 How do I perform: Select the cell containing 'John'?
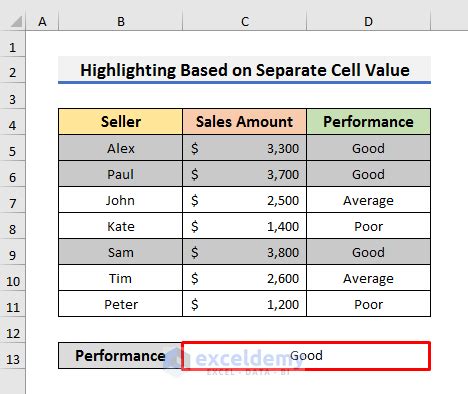tap(121, 200)
